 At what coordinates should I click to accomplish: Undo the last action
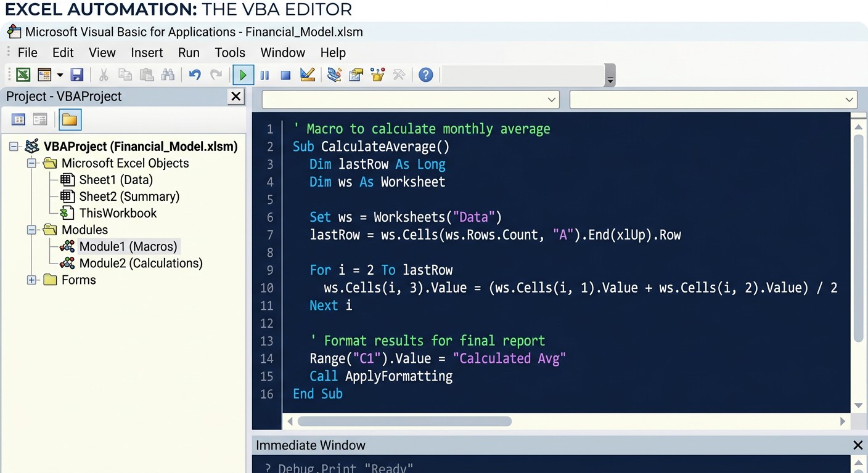pyautogui.click(x=195, y=75)
